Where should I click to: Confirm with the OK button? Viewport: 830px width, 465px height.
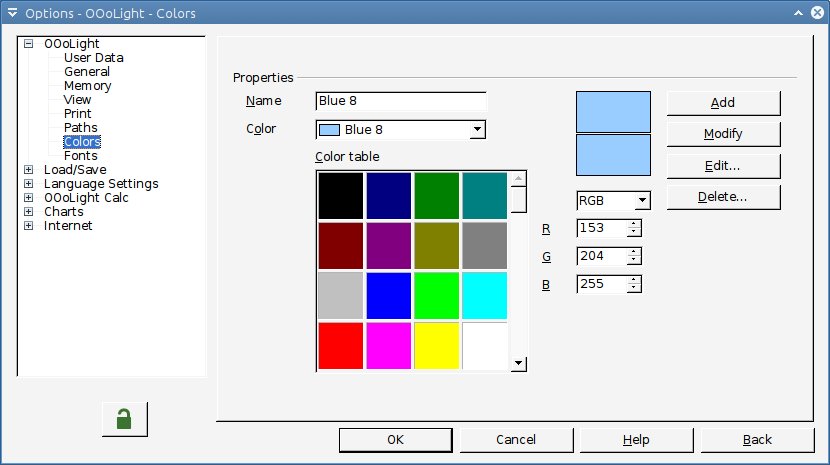[395, 440]
